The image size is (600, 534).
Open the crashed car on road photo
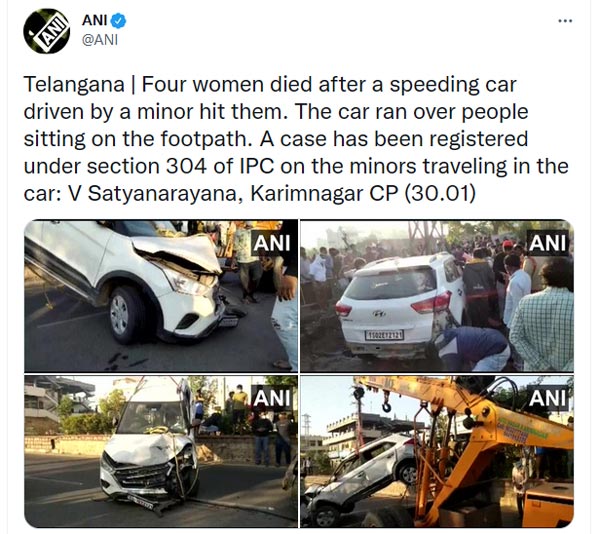(161, 451)
